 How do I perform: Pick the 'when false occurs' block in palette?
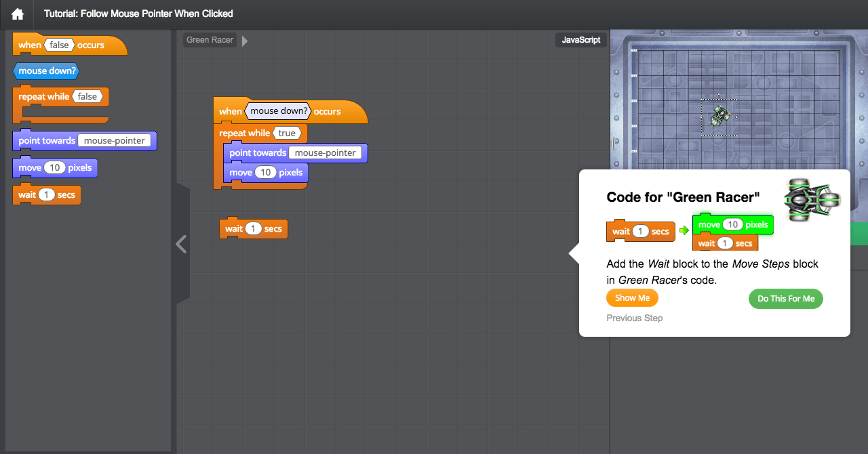click(x=70, y=45)
